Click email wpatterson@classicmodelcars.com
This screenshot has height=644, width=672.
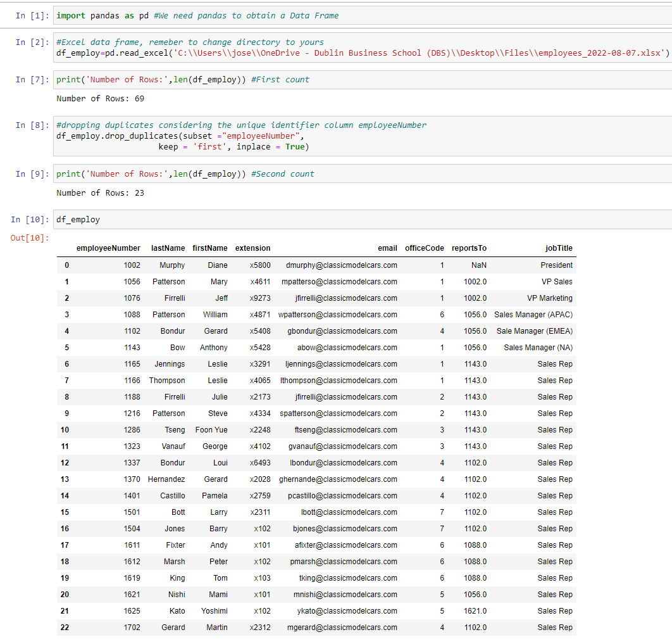click(x=338, y=315)
